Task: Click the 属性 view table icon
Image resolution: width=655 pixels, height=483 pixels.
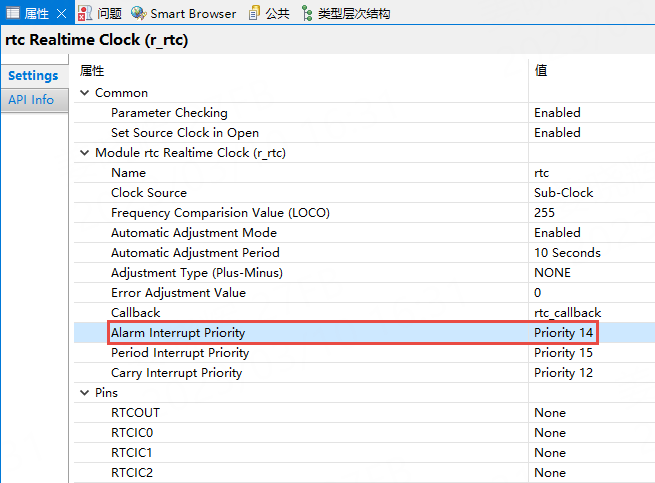Action: pyautogui.click(x=13, y=13)
